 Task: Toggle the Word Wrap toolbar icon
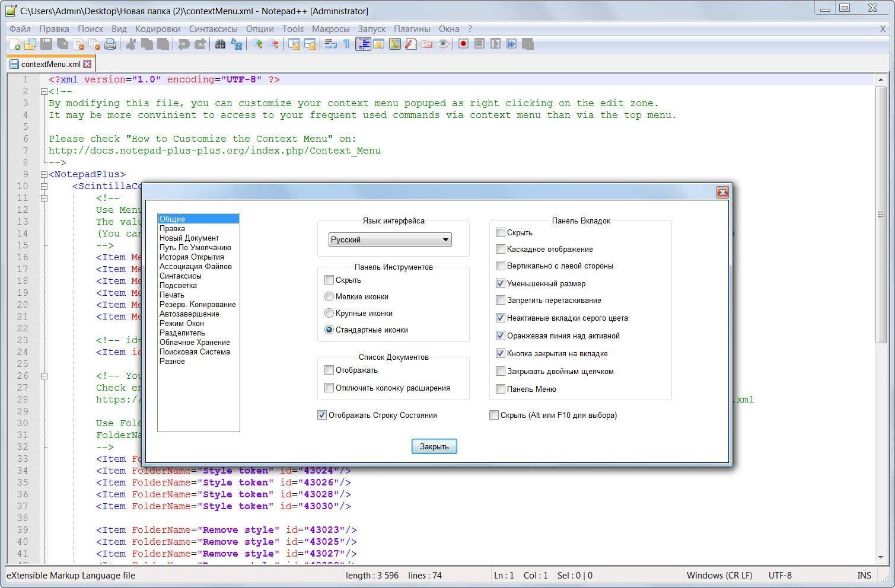[330, 44]
